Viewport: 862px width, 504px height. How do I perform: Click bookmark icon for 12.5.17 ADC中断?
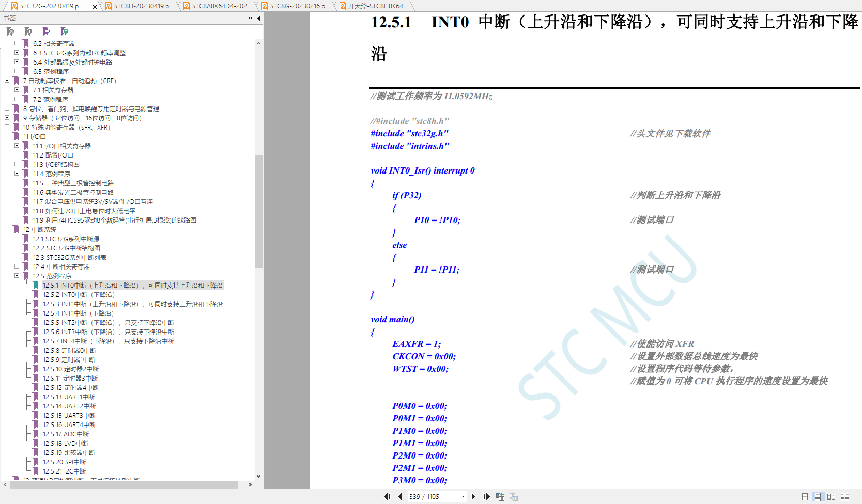click(36, 434)
